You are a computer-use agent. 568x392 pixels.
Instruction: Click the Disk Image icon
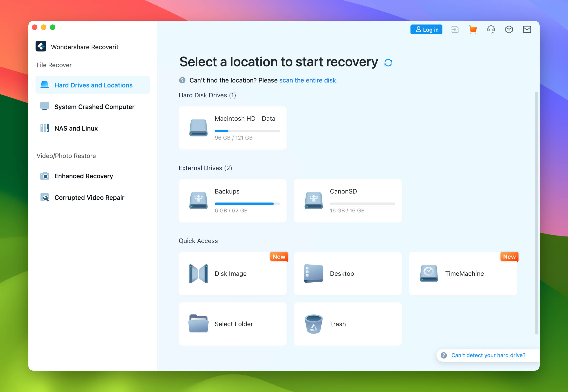coord(198,274)
